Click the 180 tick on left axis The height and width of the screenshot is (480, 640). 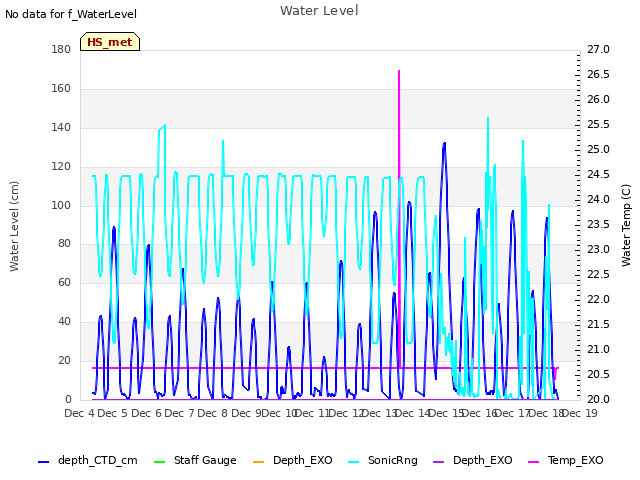click(61, 49)
